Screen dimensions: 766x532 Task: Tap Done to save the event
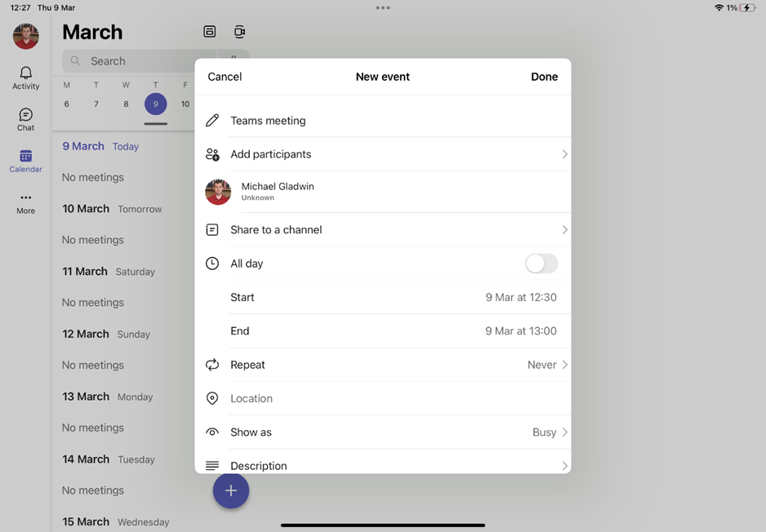click(x=544, y=77)
